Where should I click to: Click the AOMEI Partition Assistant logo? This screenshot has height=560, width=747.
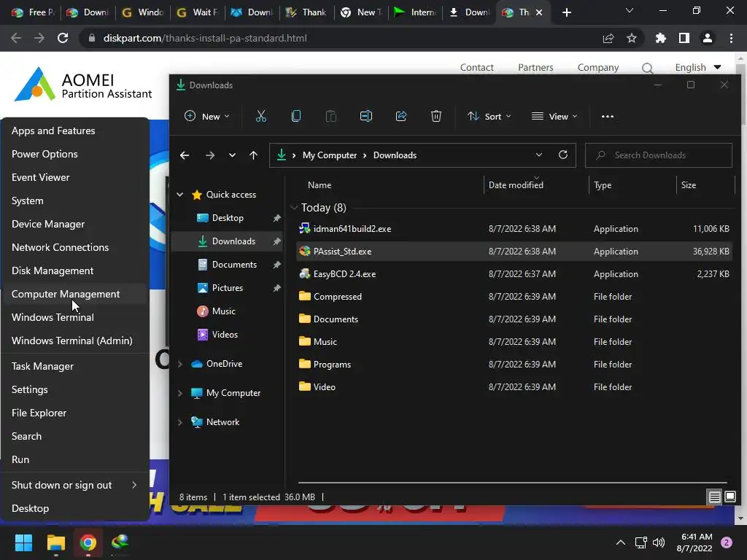coord(83,85)
